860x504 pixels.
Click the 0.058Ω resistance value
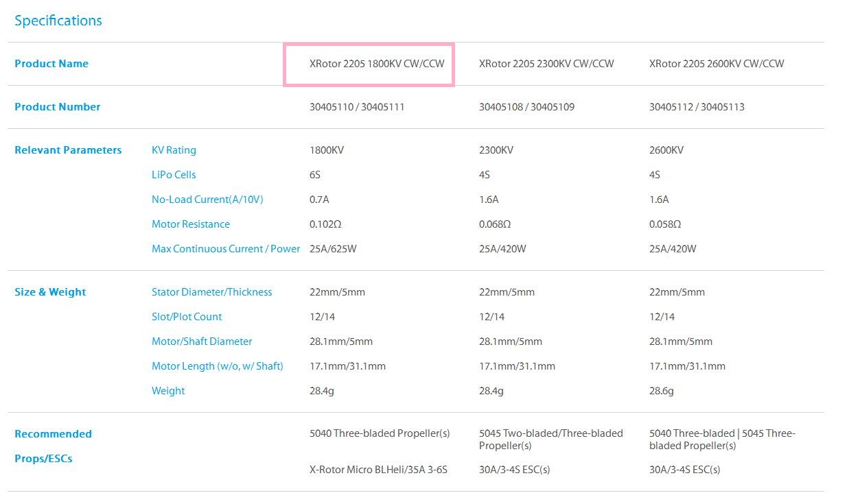[665, 224]
